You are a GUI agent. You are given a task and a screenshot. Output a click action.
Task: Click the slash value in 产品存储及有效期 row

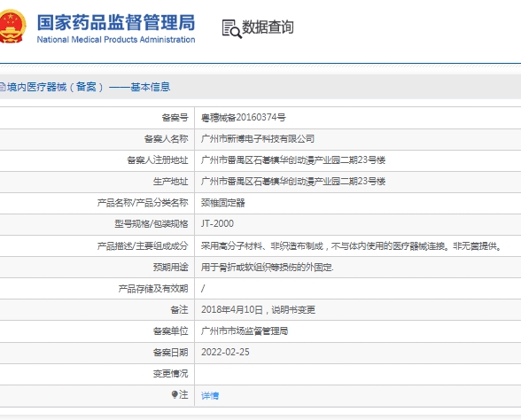(203, 289)
